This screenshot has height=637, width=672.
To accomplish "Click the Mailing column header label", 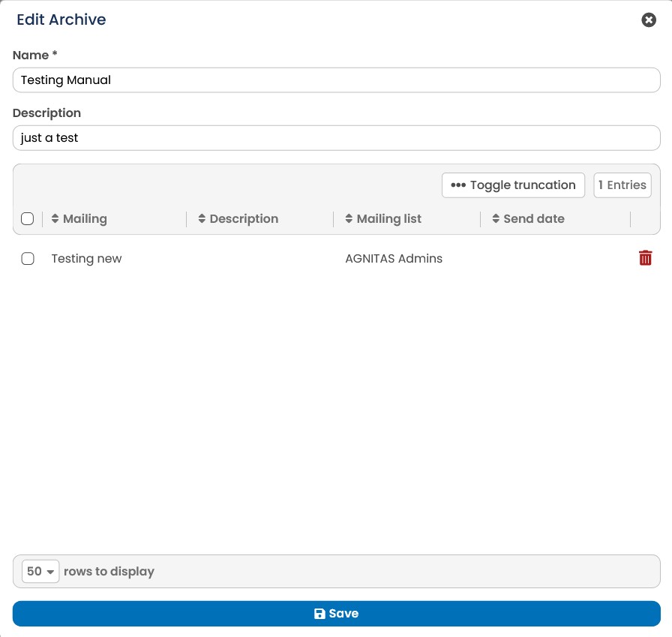I will (x=85, y=218).
